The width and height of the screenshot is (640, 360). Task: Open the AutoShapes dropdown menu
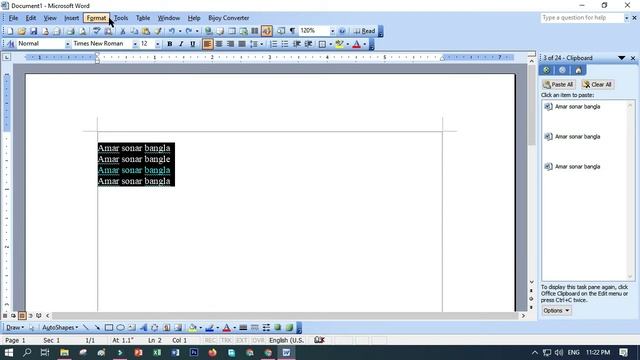[x=60, y=327]
